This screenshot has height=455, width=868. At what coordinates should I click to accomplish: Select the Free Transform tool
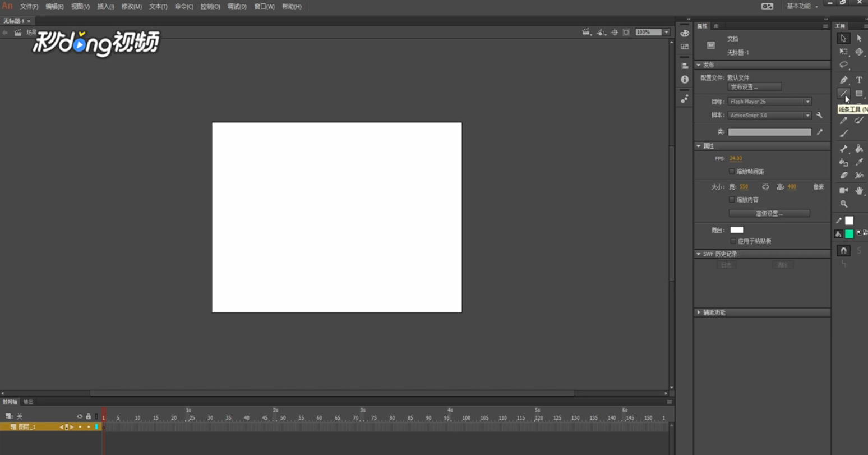[843, 52]
